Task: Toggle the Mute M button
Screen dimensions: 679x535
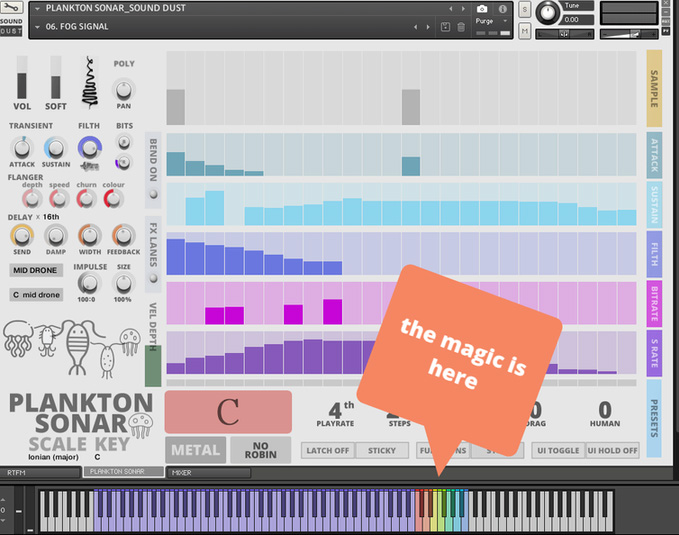Action: tap(524, 31)
